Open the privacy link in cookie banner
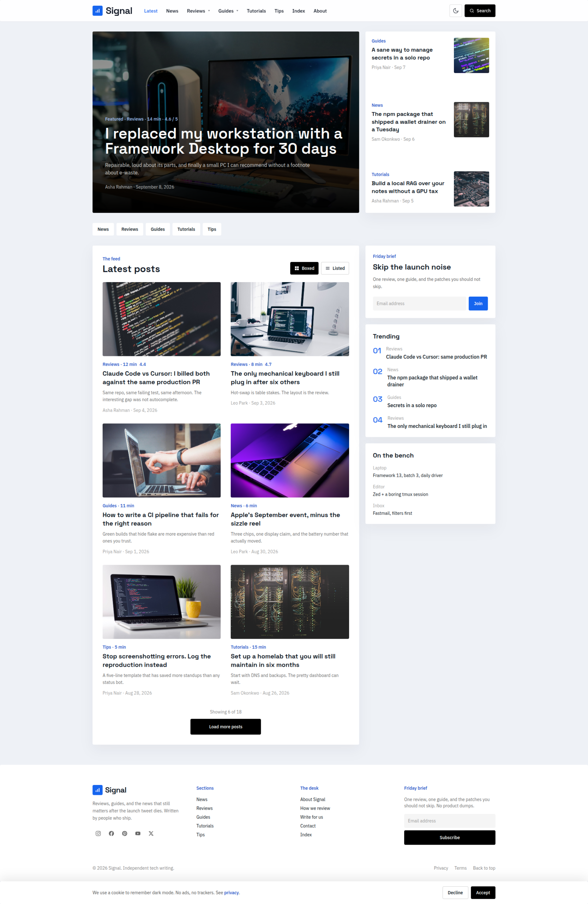This screenshot has width=588, height=904. point(232,893)
